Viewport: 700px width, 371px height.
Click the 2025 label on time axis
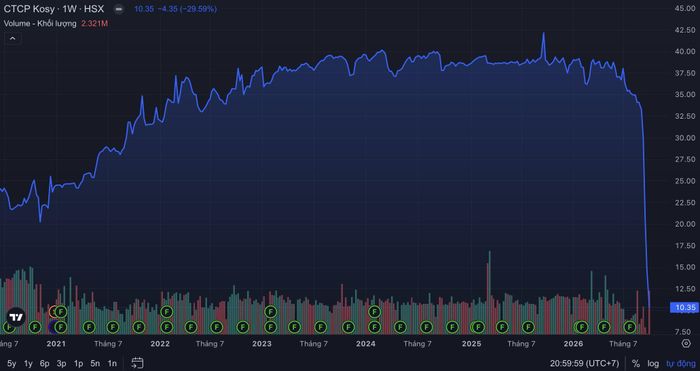[x=471, y=344]
